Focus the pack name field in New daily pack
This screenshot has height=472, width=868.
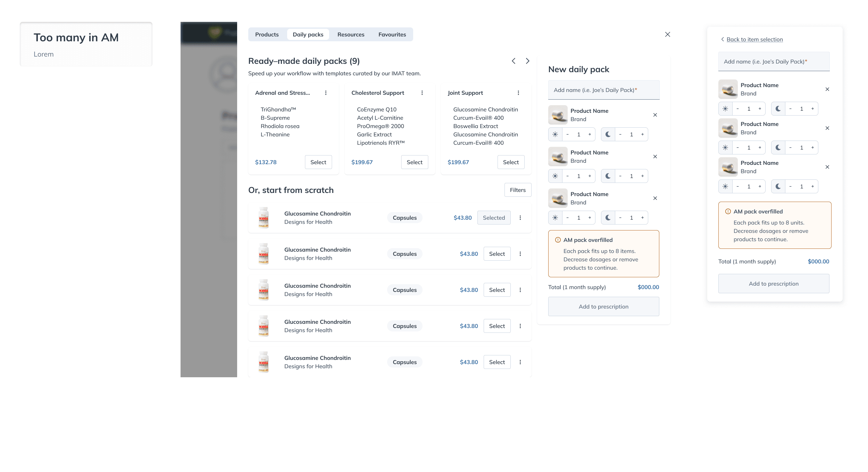coord(604,90)
